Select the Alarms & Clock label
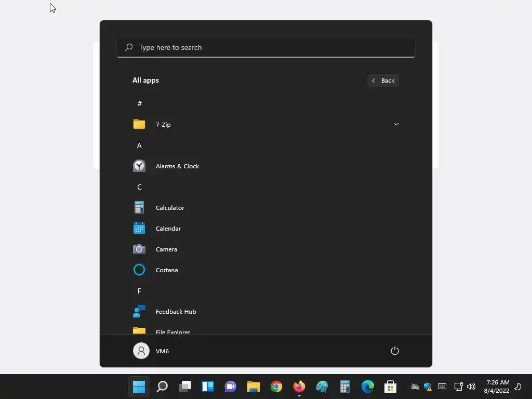Viewport: 532px width, 399px height. tap(177, 166)
